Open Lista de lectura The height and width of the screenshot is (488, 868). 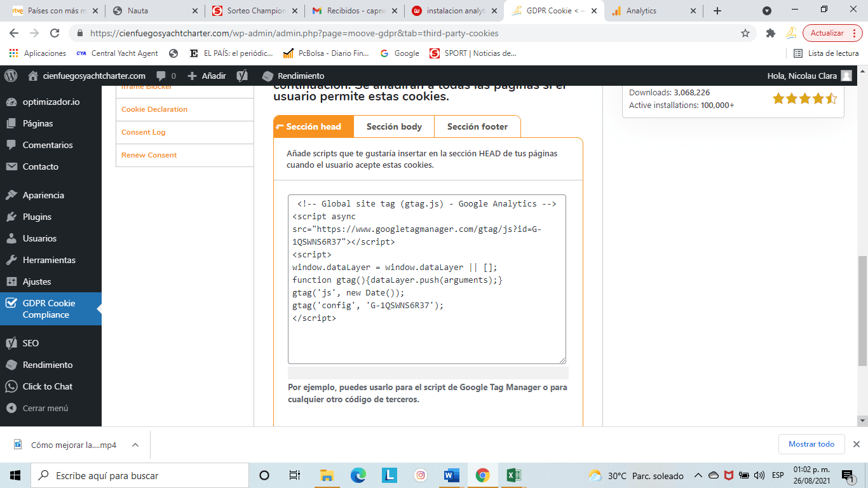click(x=827, y=53)
